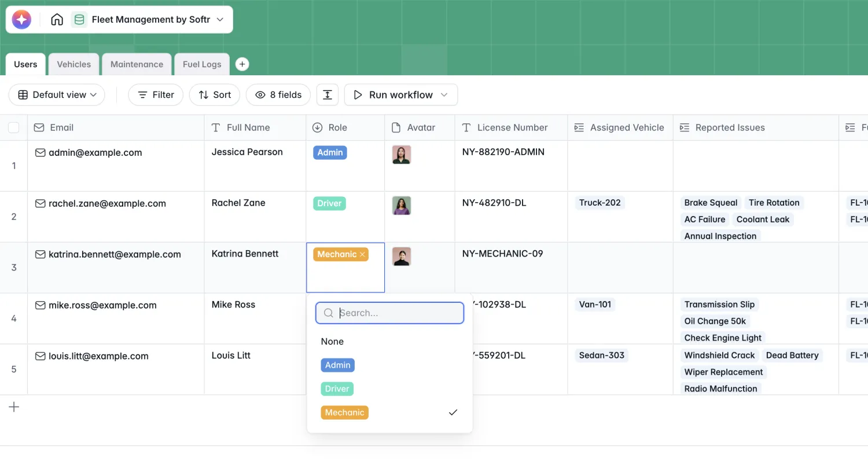The width and height of the screenshot is (868, 476).
Task: Click the Full Name column header
Action: (x=255, y=127)
